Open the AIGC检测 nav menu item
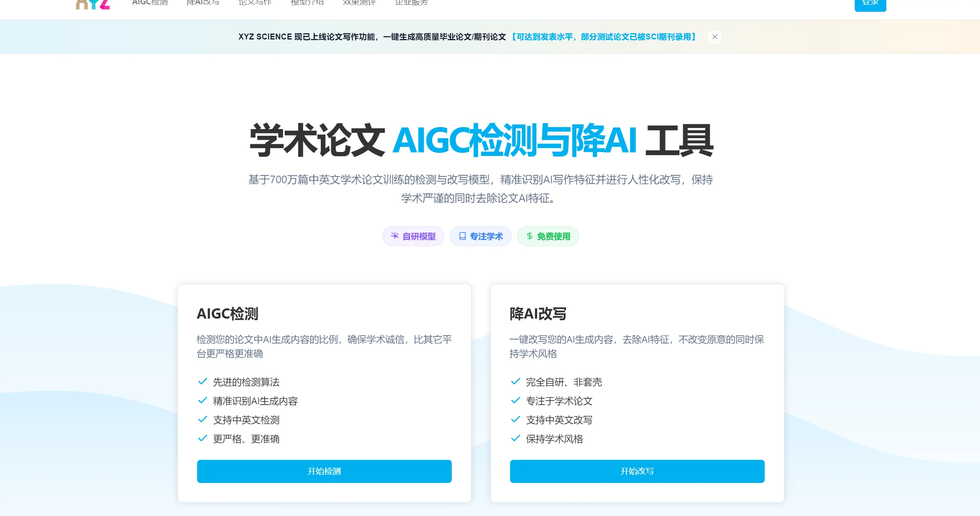Image resolution: width=980 pixels, height=516 pixels. pos(150,3)
